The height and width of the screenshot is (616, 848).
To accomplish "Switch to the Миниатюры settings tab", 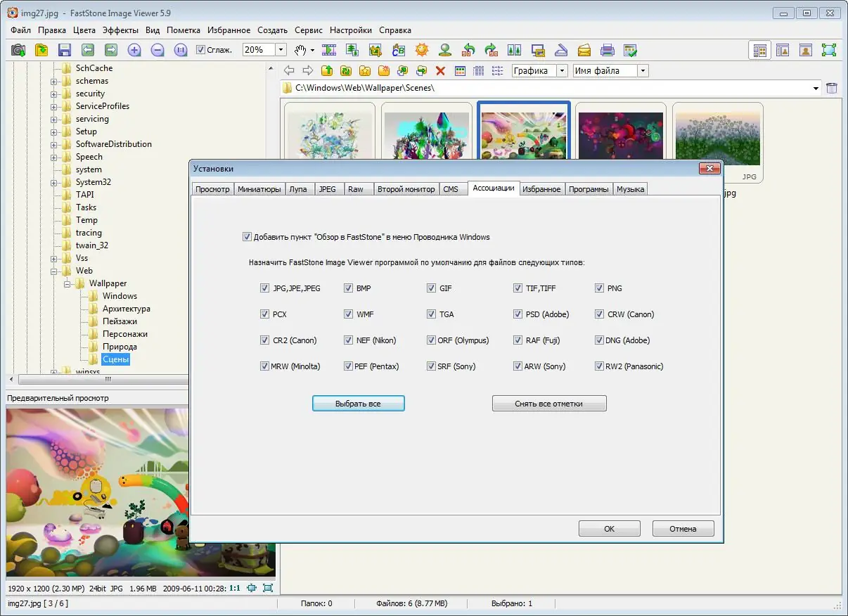I will point(259,189).
